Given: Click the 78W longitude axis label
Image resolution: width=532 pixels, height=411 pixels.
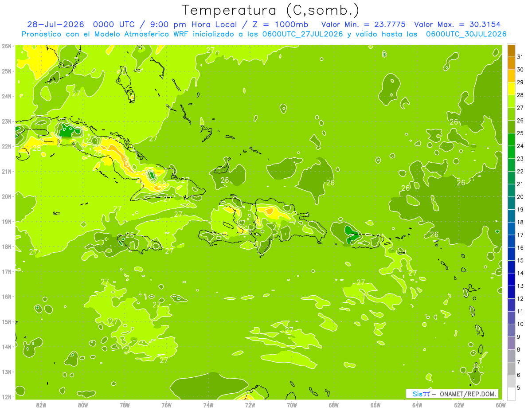Looking at the screenshot, I should [125, 404].
